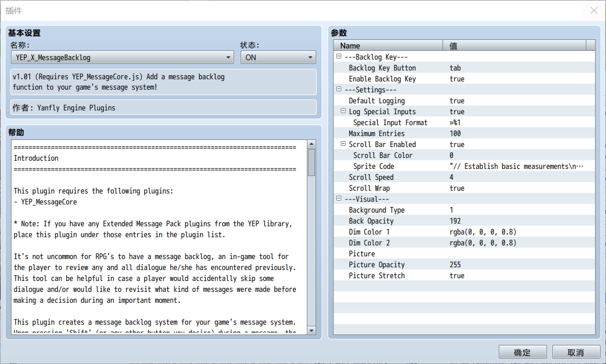Select the Back Opacity parameter
This screenshot has width=606, height=364.
pyautogui.click(x=464, y=221)
